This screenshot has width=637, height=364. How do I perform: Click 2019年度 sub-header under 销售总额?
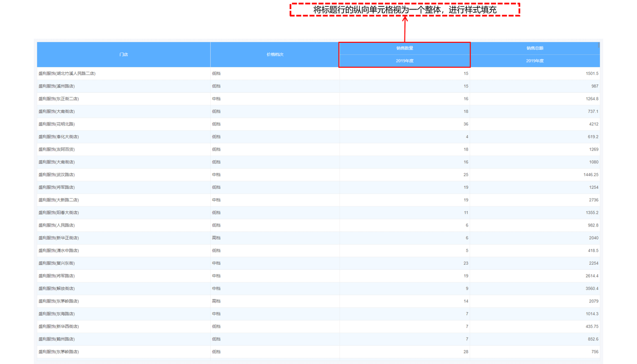click(x=535, y=61)
